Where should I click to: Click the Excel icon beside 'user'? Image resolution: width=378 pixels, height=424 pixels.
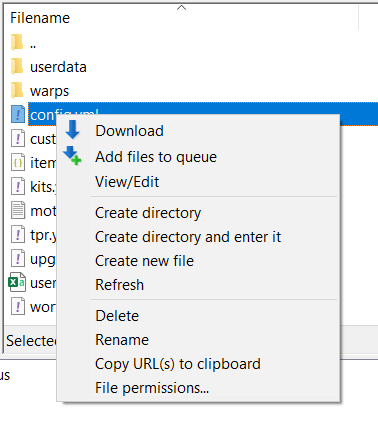17,282
